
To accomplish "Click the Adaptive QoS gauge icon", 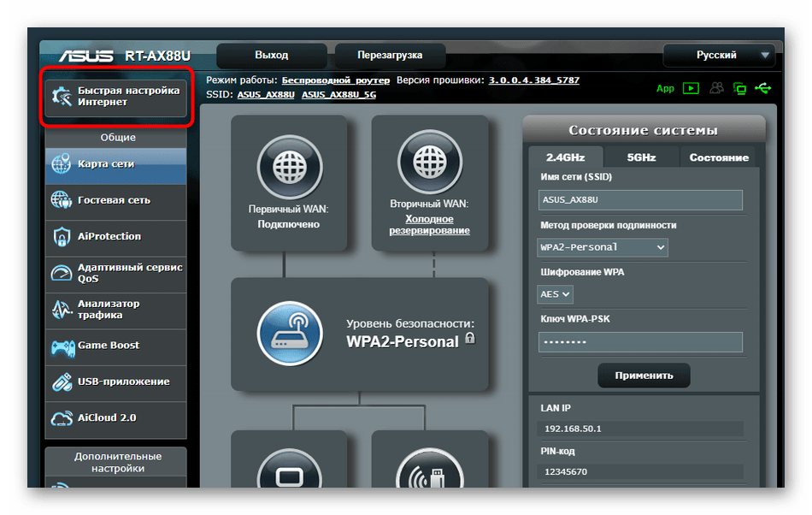I will (61, 273).
